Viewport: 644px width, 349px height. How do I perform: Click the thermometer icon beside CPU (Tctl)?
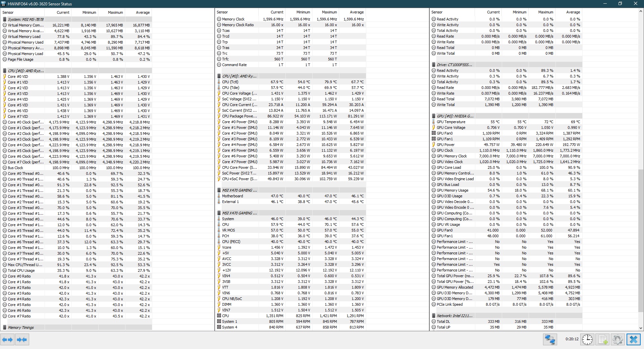coord(219,82)
